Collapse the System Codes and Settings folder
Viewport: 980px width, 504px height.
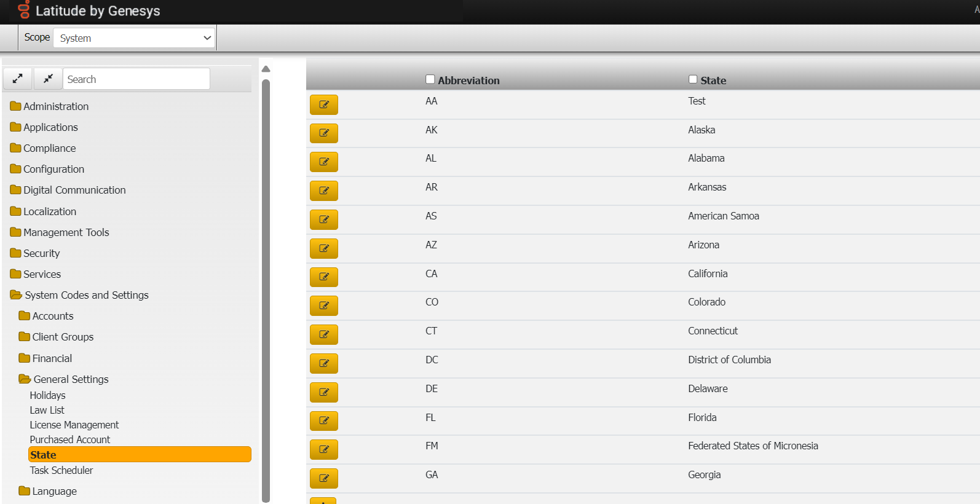[x=16, y=295]
